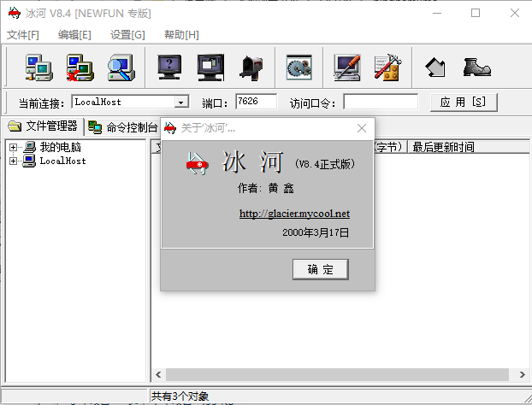Select the 我的电脑 tree label
This screenshot has height=405, width=532.
61,147
